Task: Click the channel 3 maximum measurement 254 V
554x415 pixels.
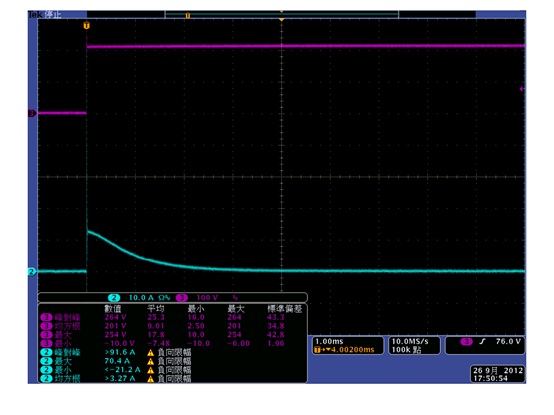Action: [x=116, y=335]
